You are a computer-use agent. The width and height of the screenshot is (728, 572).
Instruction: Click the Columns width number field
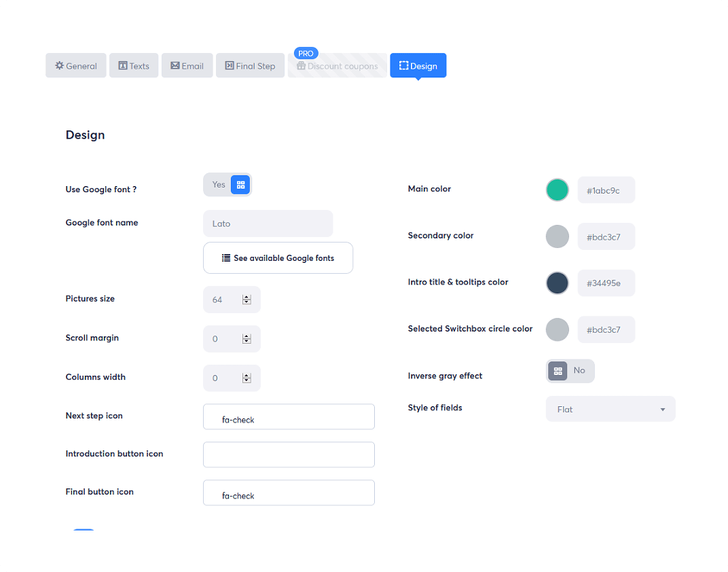point(232,378)
